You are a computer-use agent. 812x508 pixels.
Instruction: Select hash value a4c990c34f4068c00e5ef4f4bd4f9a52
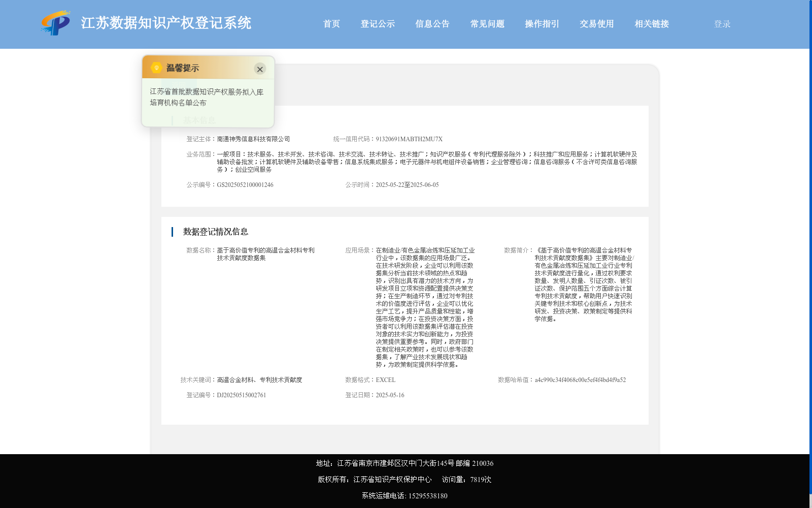580,380
